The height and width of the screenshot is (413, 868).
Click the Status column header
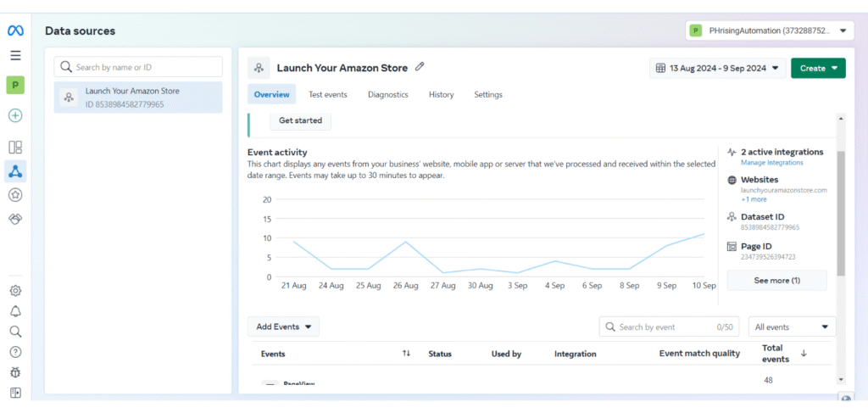[x=440, y=354]
